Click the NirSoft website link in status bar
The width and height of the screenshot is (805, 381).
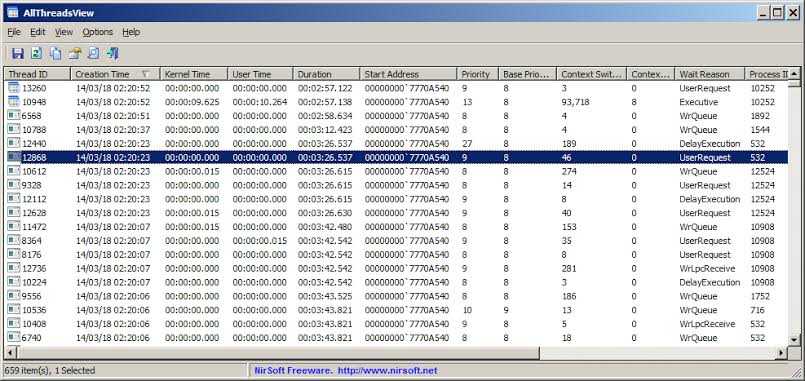[346, 370]
